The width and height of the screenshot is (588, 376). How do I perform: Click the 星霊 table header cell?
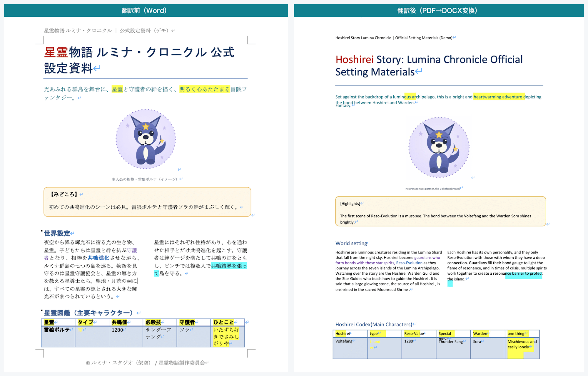[x=58, y=322]
